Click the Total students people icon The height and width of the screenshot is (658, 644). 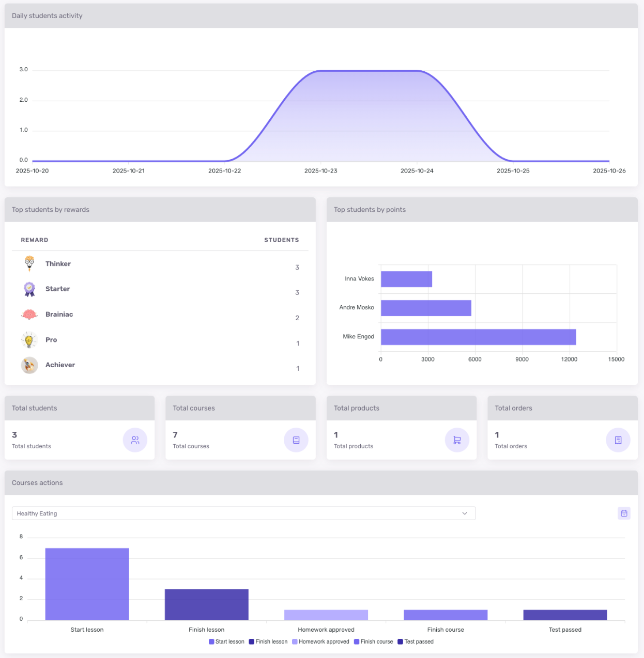pos(135,440)
